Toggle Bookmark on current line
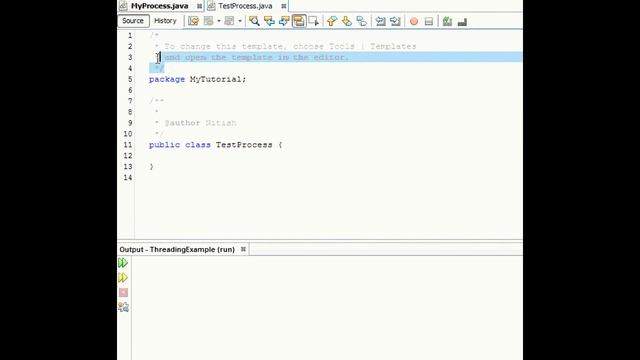640x360 pixels. click(362, 21)
